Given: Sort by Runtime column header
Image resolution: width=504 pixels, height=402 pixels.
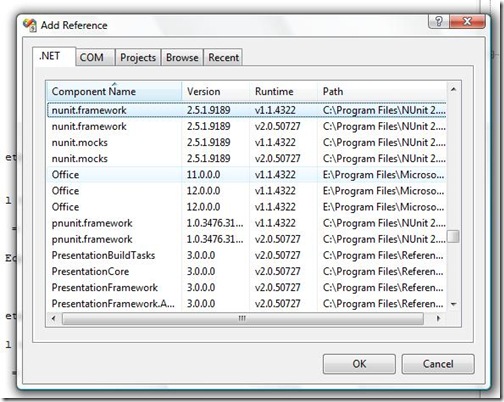Looking at the screenshot, I should click(x=283, y=91).
